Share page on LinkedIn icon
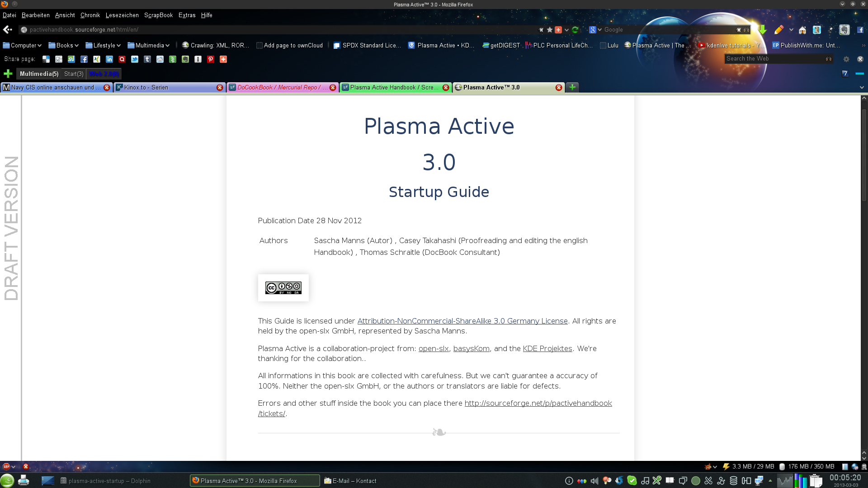The height and width of the screenshot is (488, 868). (109, 59)
